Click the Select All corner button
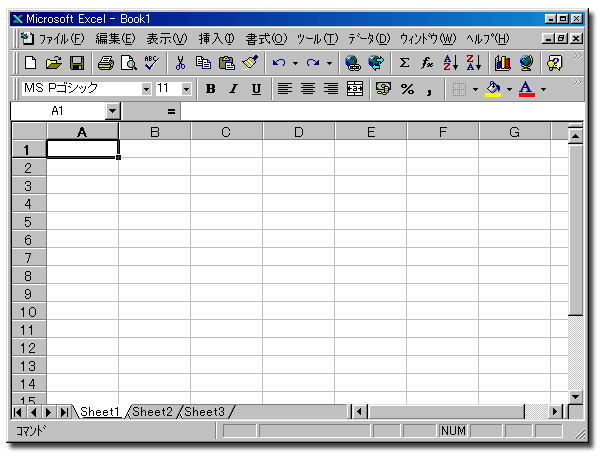Screen dimensions: 600x456 (29, 132)
